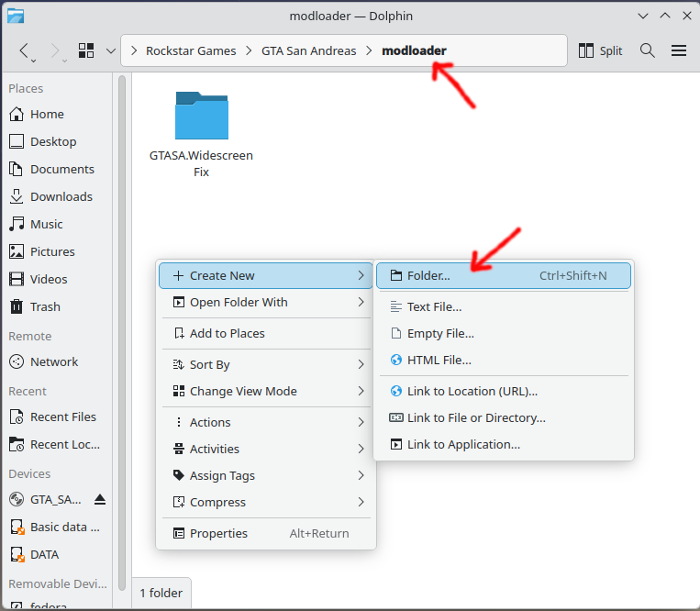Create a new Text File

[504, 307]
